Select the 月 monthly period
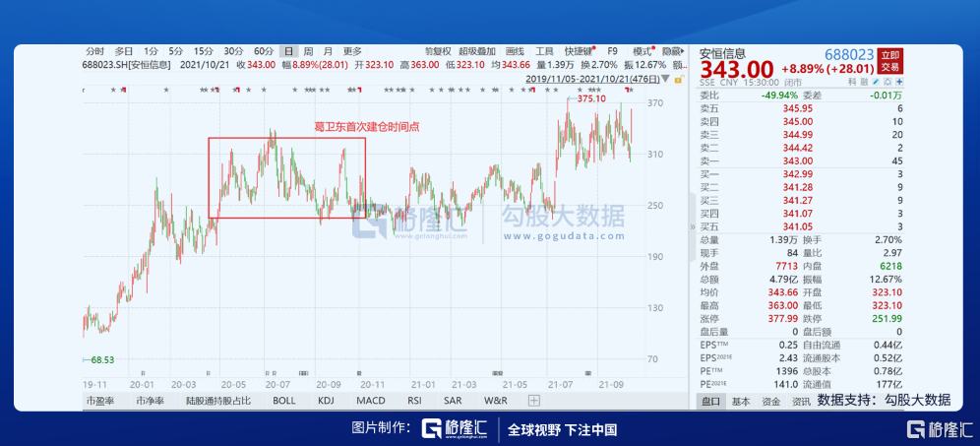This screenshot has width=980, height=446. pos(328,51)
